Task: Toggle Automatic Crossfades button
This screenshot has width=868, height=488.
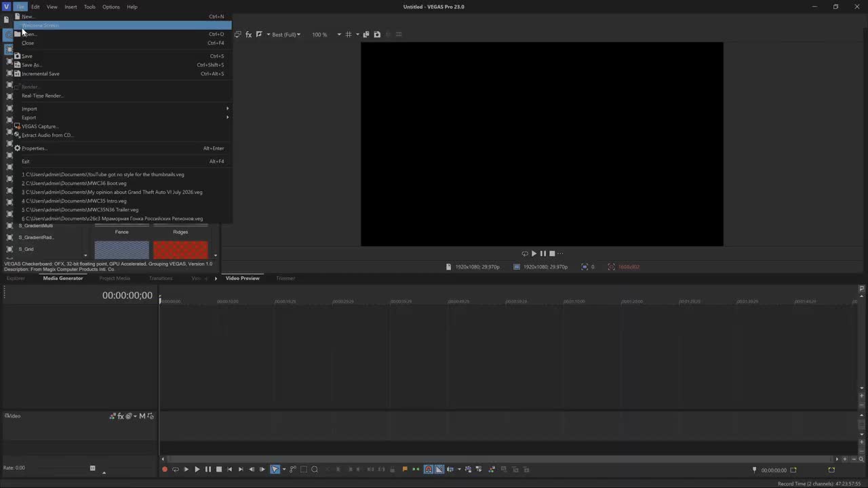Action: point(439,469)
